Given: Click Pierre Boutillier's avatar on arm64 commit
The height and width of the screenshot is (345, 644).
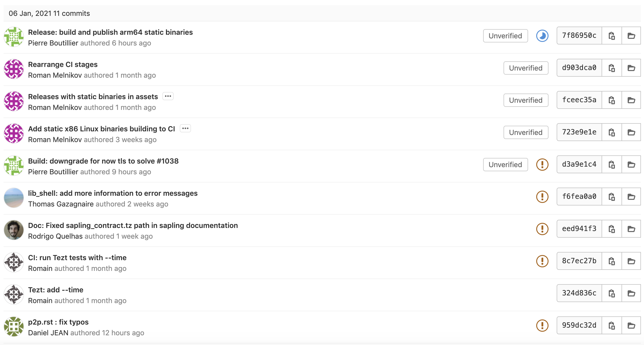Looking at the screenshot, I should [14, 37].
